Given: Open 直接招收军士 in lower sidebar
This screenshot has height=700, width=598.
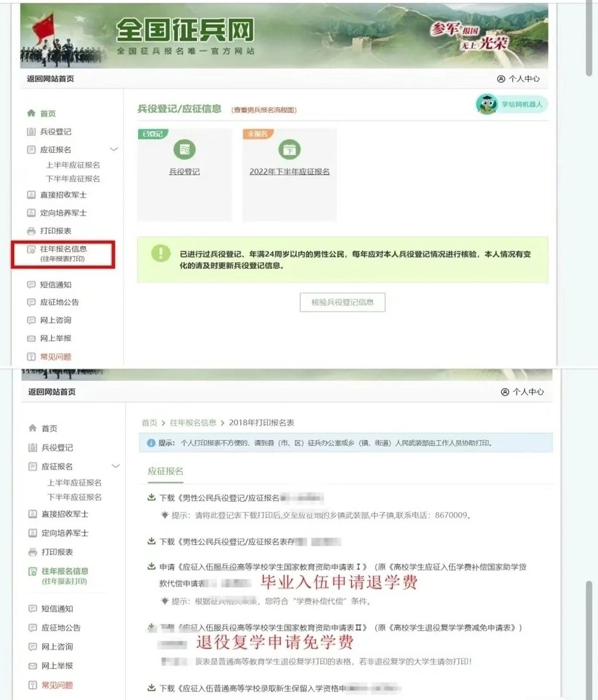Looking at the screenshot, I should coord(64,514).
